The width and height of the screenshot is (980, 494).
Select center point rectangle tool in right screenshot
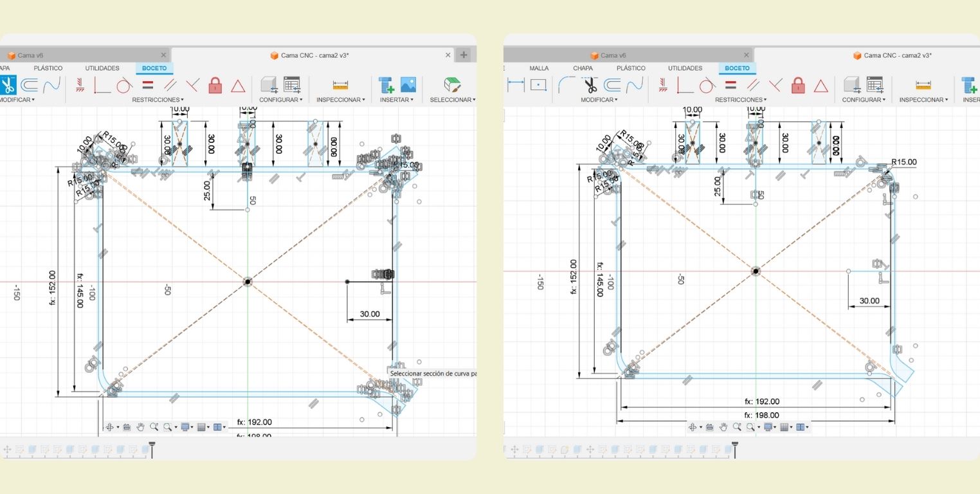(538, 85)
